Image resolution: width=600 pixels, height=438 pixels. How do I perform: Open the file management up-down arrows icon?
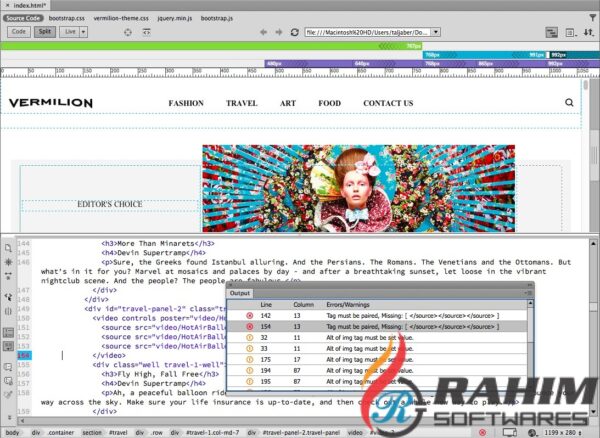(x=589, y=33)
